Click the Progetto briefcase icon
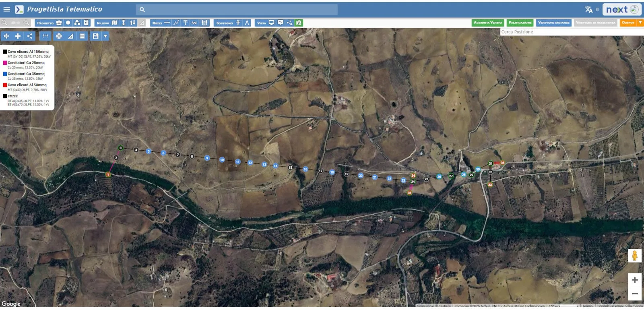This screenshot has height=310, width=644. 59,23
